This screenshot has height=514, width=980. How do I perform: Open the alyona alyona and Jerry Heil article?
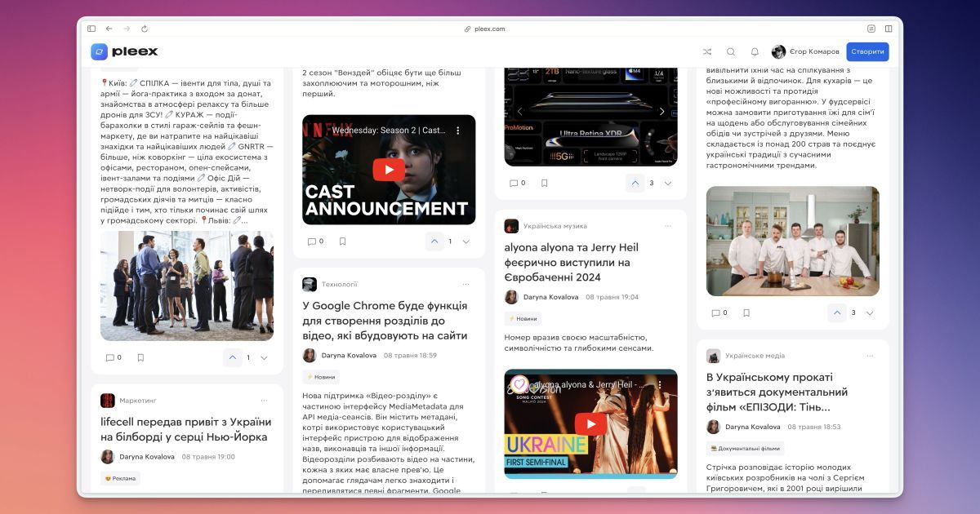572,262
